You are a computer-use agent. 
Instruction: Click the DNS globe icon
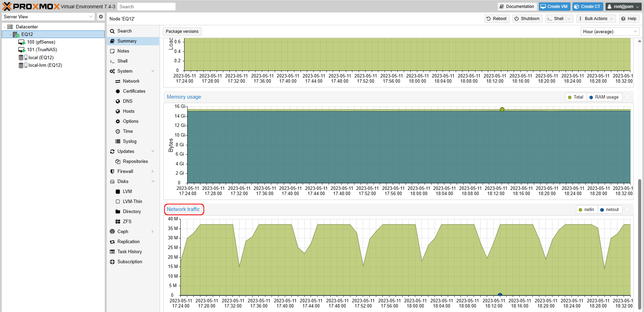pos(118,101)
